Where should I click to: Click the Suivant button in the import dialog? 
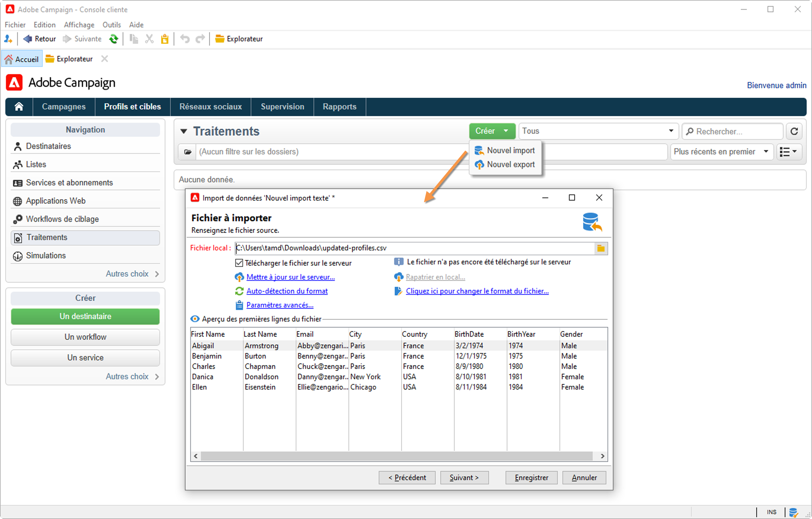coord(464,477)
